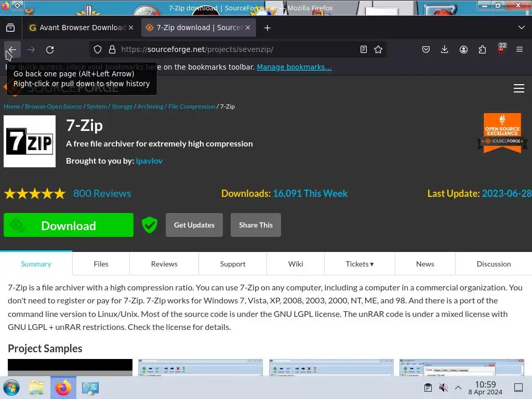Open the extensions puzzle icon
Viewport: 532px width, 399px height.
tap(482, 49)
